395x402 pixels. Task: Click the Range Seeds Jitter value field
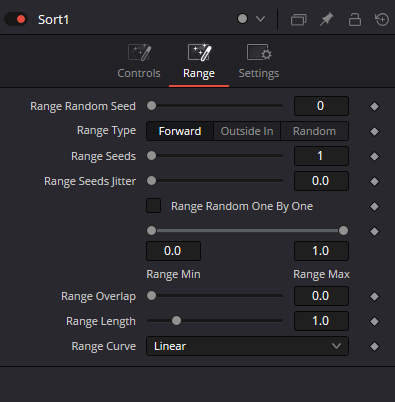321,181
